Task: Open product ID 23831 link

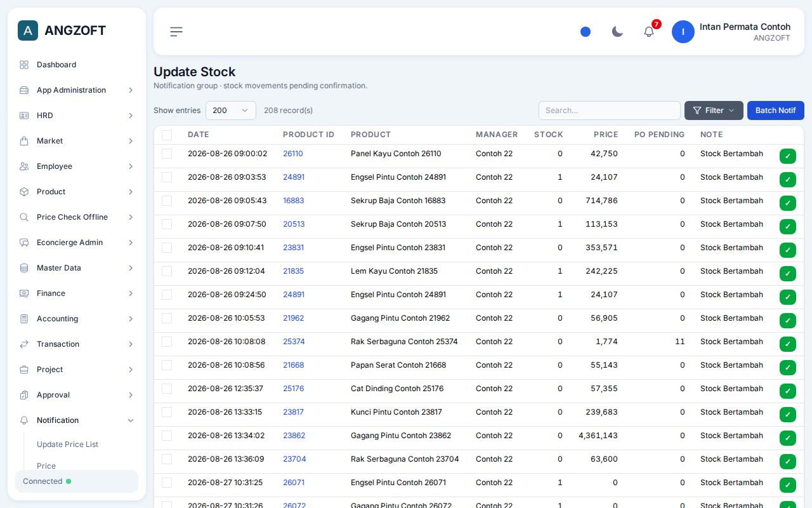Action: pos(293,248)
